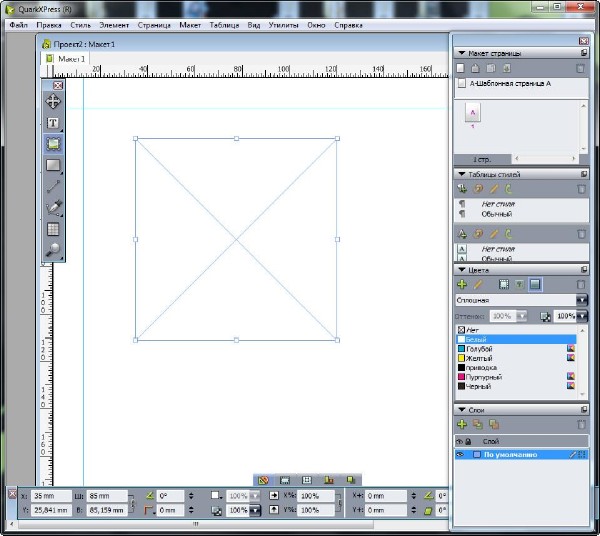The image size is (600, 536).
Task: Select the Text Content tool
Action: (54, 123)
